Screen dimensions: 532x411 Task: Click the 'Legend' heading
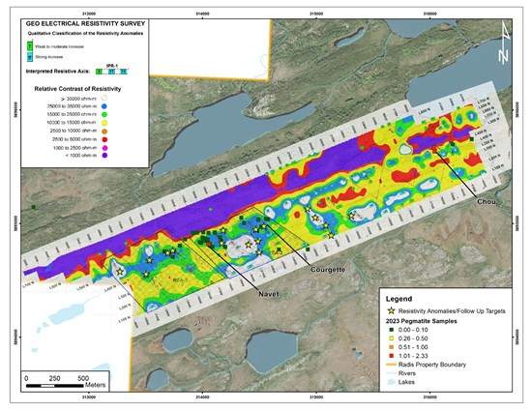coord(399,299)
